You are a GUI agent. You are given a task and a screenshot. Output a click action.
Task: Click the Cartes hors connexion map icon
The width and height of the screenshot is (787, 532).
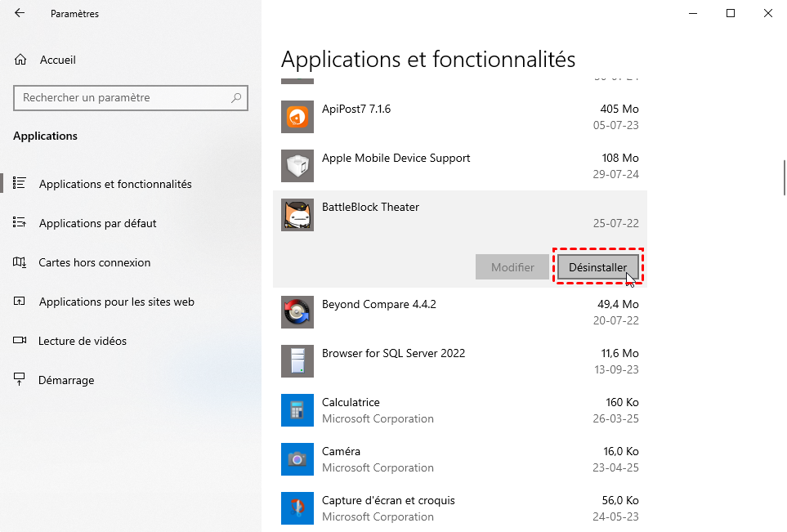coord(19,262)
